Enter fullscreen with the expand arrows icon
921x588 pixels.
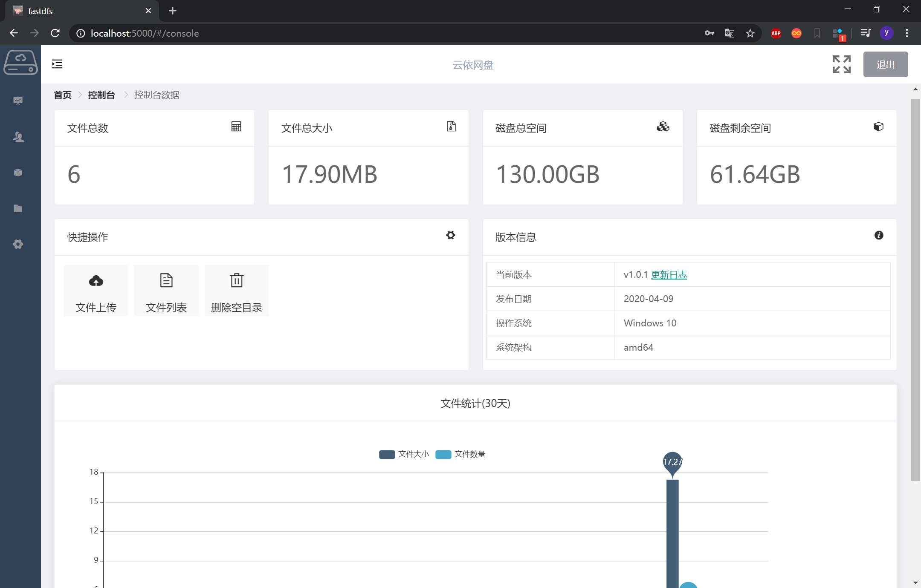841,64
